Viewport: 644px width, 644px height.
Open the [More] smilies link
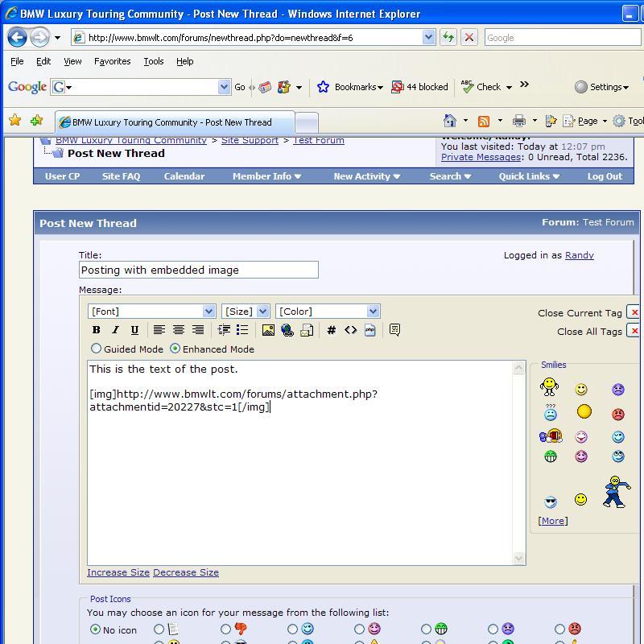click(x=553, y=521)
